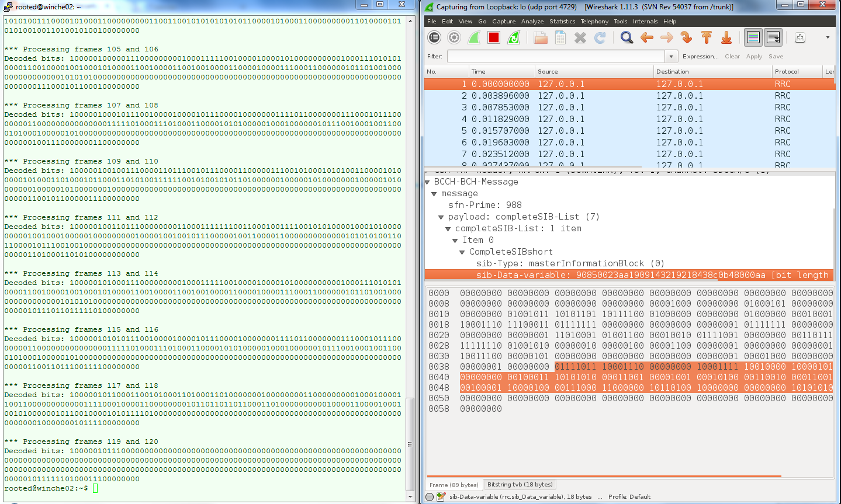Open the filter history dropdown
The height and width of the screenshot is (504, 841).
(671, 56)
